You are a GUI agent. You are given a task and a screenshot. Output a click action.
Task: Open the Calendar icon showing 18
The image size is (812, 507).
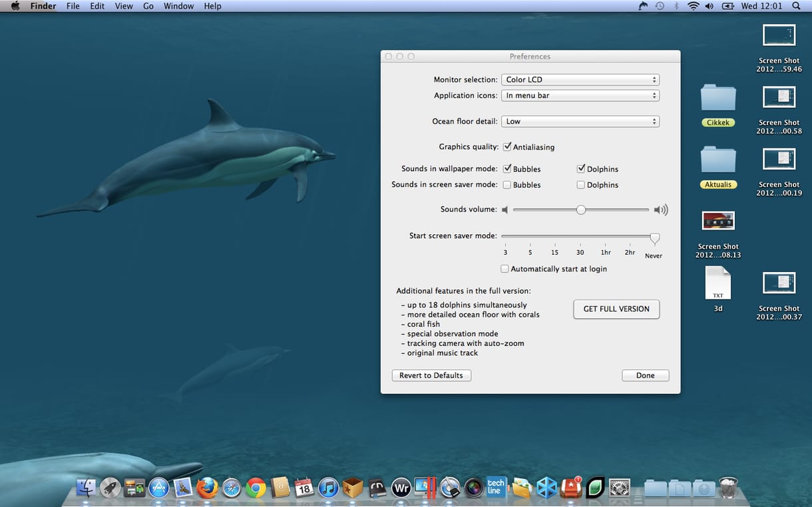point(304,488)
